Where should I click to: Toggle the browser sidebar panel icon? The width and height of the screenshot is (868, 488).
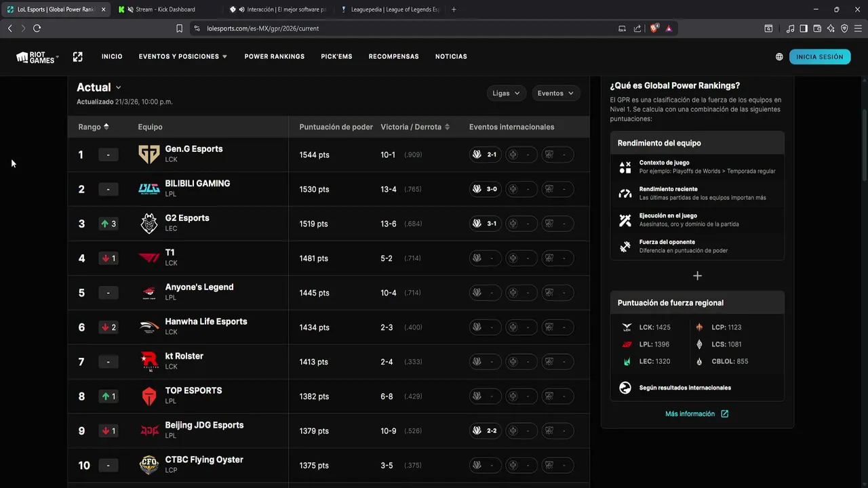pyautogui.click(x=804, y=28)
